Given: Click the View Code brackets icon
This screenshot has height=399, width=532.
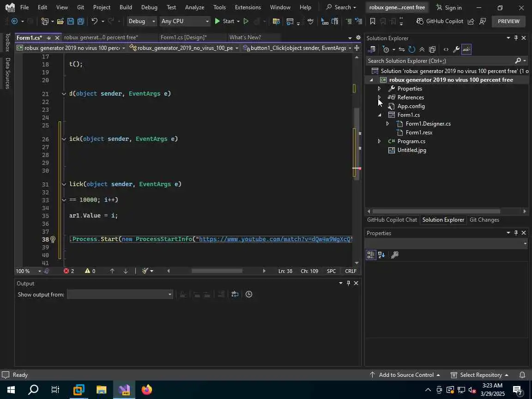Looking at the screenshot, I should point(446,49).
